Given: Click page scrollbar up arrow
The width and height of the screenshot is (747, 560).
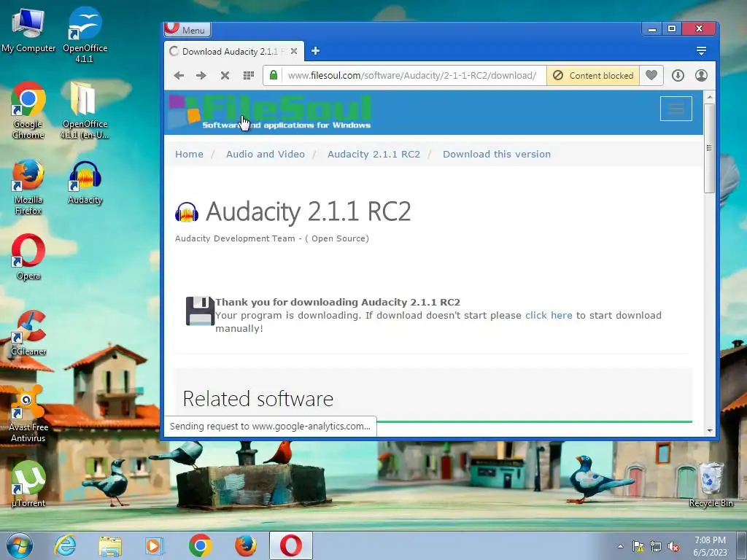Looking at the screenshot, I should click(x=710, y=97).
